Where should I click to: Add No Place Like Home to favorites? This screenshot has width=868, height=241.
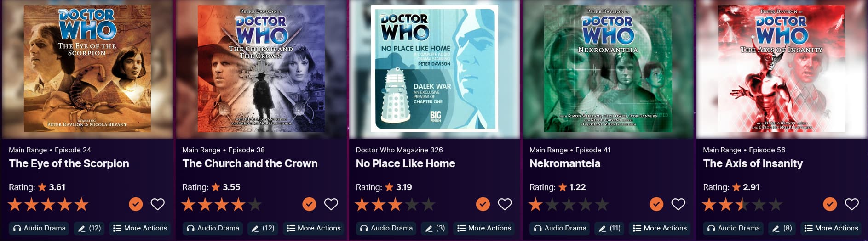point(505,204)
